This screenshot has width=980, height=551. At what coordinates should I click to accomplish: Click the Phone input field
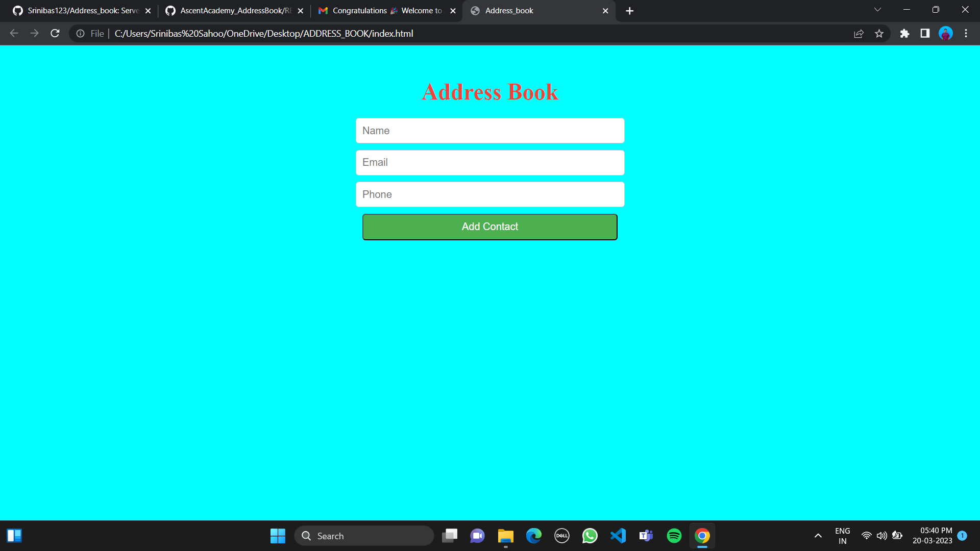point(489,194)
